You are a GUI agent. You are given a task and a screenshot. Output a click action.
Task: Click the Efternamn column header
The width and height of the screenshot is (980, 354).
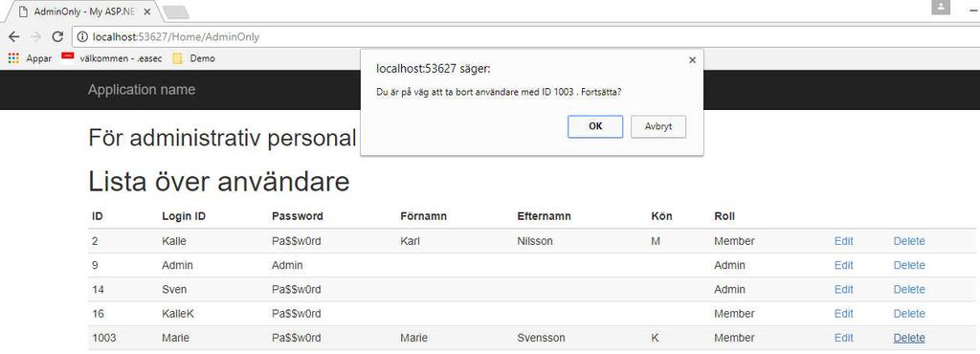[544, 216]
